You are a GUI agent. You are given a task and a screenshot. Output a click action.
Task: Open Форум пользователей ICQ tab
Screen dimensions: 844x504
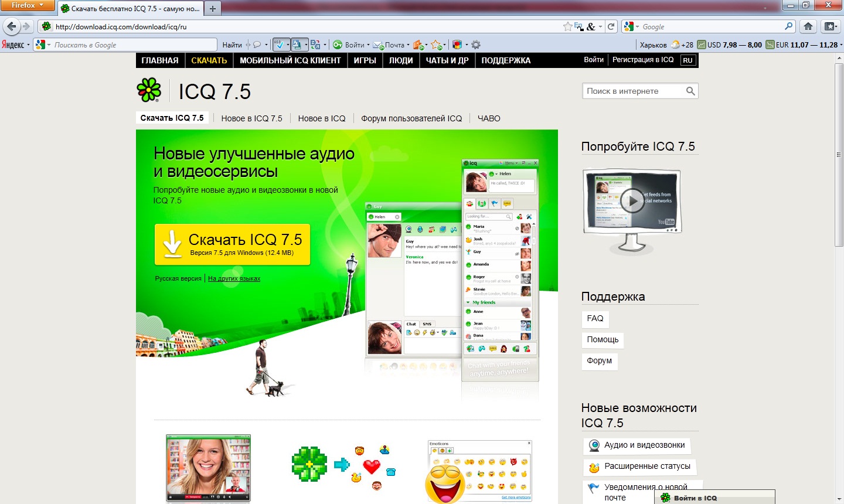[411, 118]
